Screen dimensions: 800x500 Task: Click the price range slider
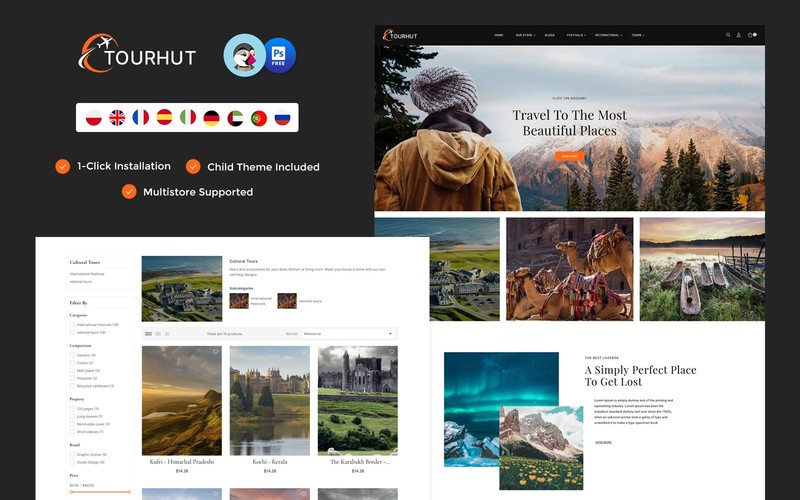point(100,492)
